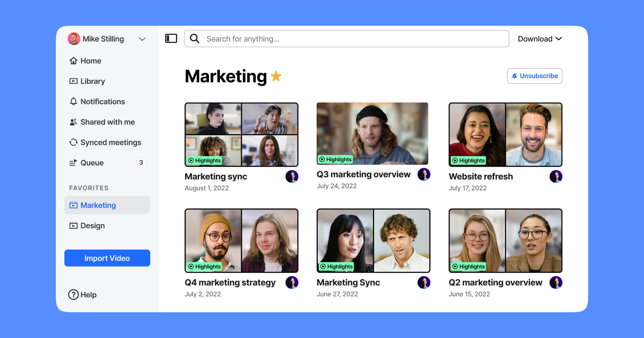Click the Q2 marketing overview title
Screen dimensions: 644x338
pos(495,282)
